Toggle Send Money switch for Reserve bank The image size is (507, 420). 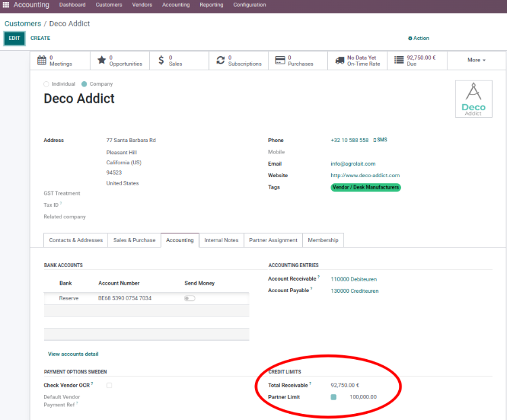pyautogui.click(x=190, y=298)
